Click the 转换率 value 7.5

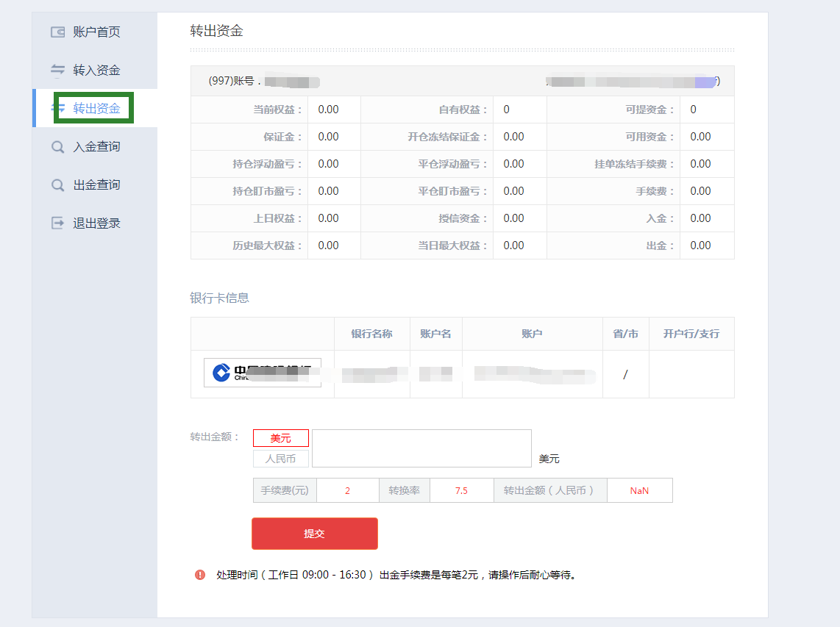[461, 490]
